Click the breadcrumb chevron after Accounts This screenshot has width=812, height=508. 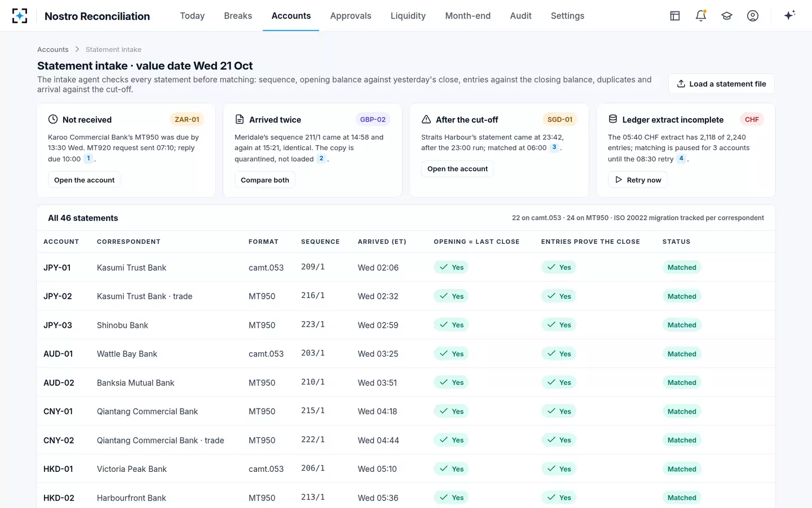coord(77,50)
